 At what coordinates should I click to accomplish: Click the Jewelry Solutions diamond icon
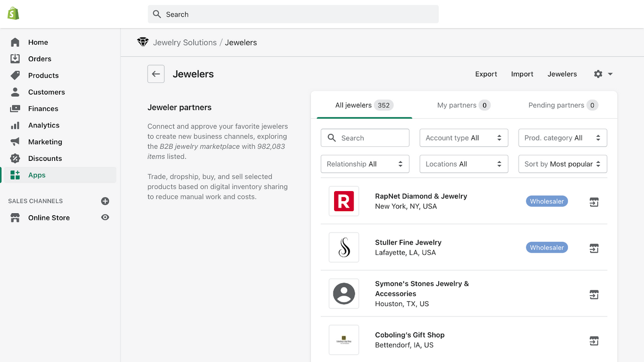pyautogui.click(x=143, y=42)
